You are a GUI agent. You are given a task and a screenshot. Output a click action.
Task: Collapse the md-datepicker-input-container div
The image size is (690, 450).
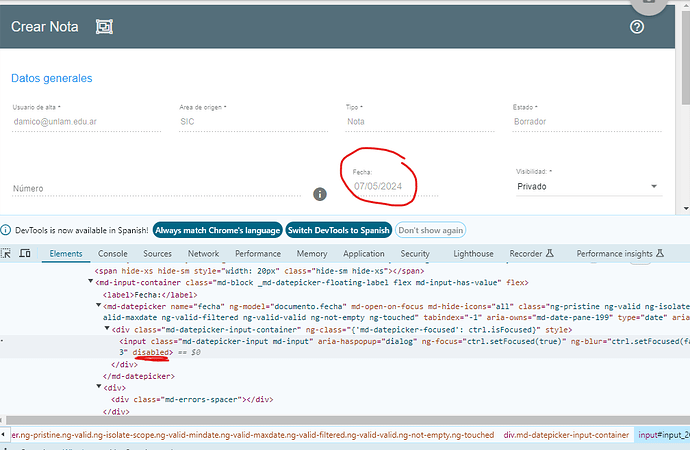pos(107,329)
